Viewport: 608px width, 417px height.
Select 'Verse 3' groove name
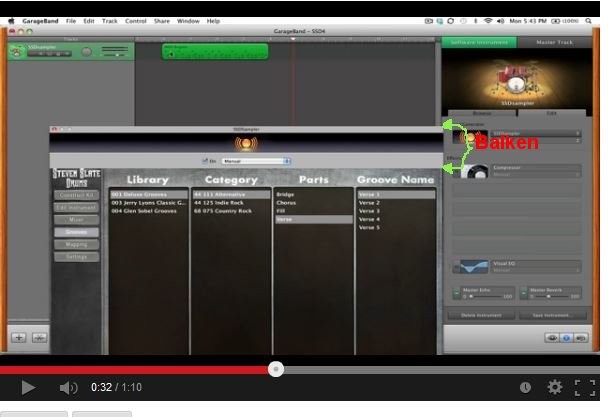click(x=396, y=211)
